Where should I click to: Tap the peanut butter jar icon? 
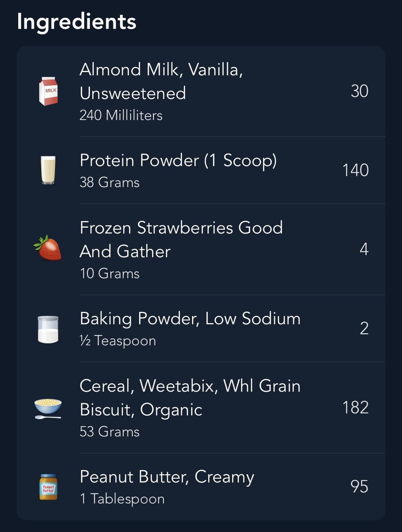(x=48, y=487)
